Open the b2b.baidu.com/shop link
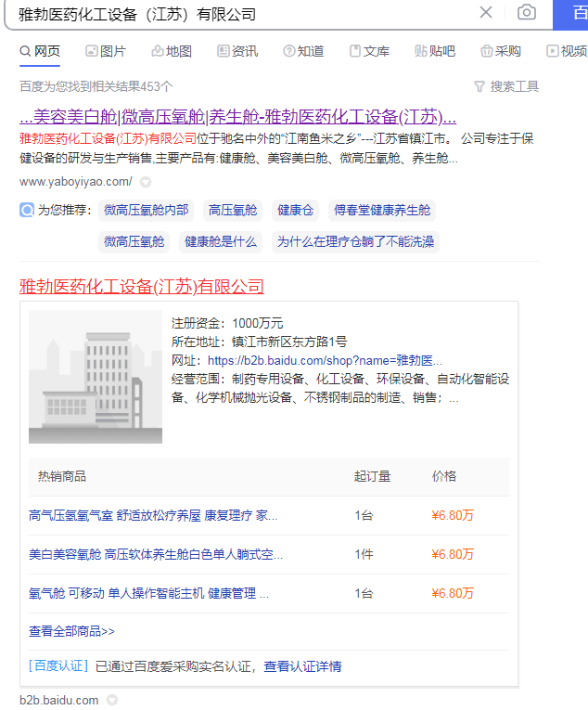The width and height of the screenshot is (588, 710). coord(325,361)
